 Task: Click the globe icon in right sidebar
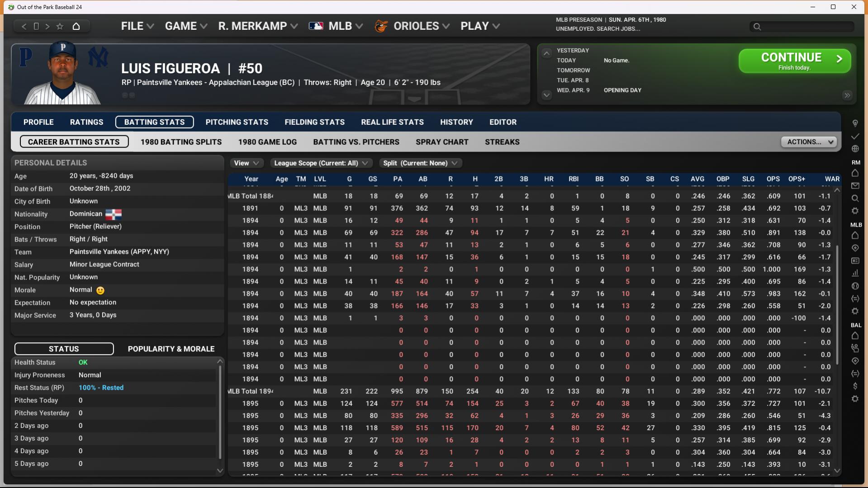[x=855, y=149]
